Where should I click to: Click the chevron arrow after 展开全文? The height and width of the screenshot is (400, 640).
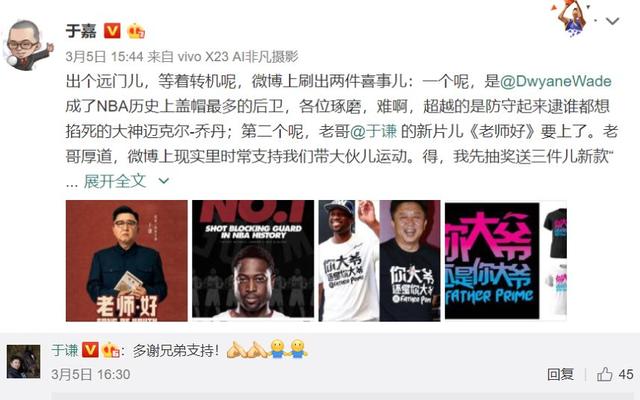[164, 181]
